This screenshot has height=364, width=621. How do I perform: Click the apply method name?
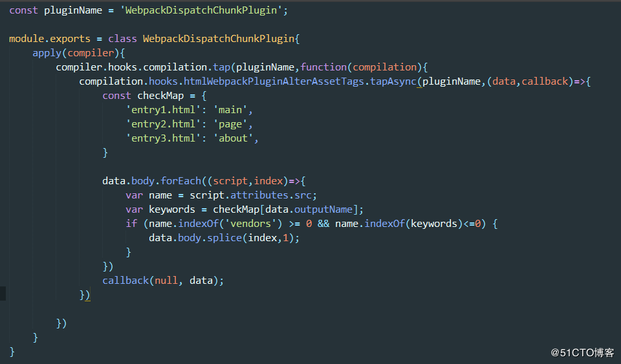pyautogui.click(x=47, y=53)
